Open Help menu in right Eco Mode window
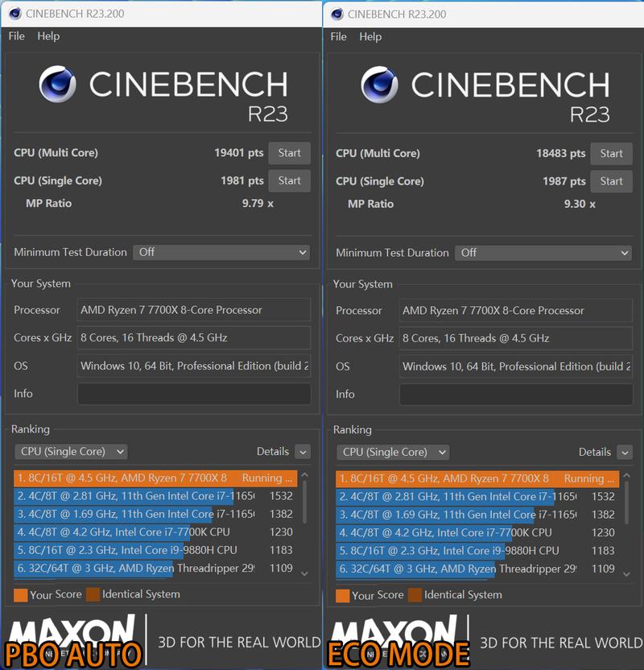644x670 pixels. coord(370,37)
